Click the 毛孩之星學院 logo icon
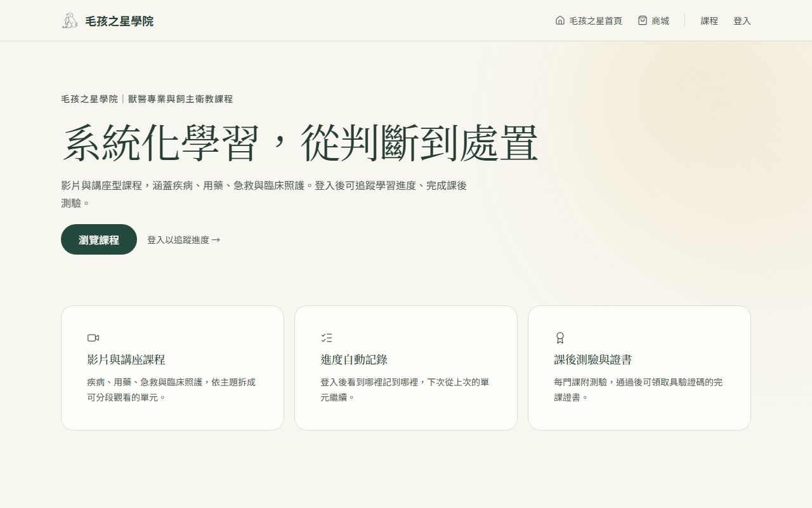Image resolution: width=812 pixels, height=508 pixels. [x=70, y=20]
